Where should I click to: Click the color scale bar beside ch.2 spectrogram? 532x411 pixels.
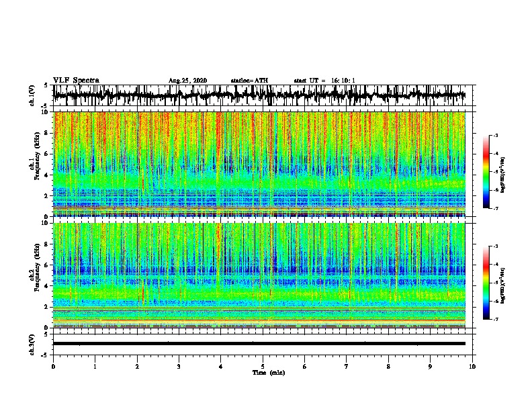click(486, 283)
